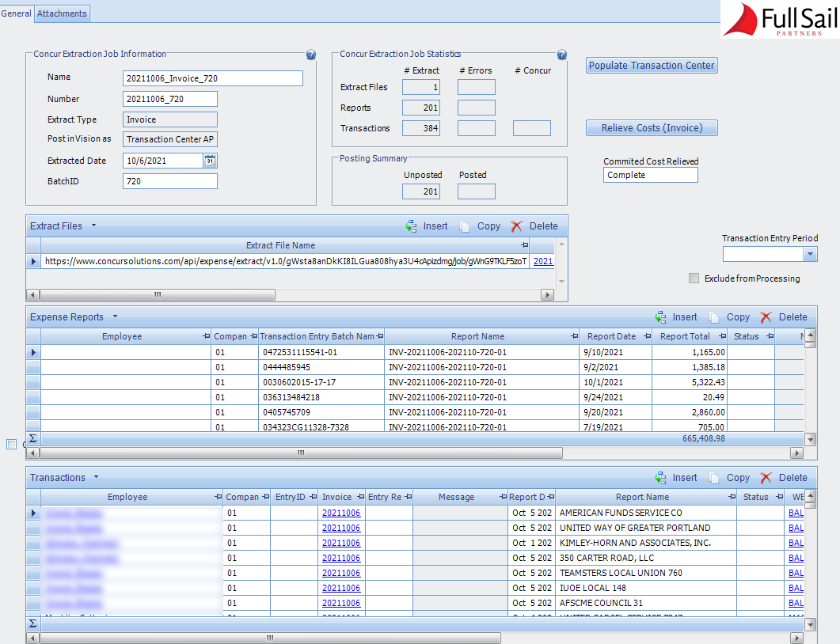
Task: Click the help icon for Concur Extraction Job Information
Action: coord(310,55)
